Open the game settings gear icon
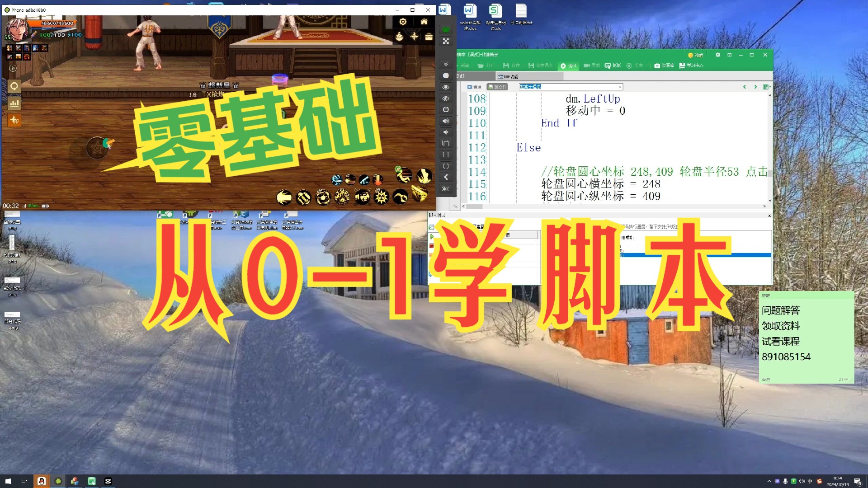 click(x=403, y=22)
